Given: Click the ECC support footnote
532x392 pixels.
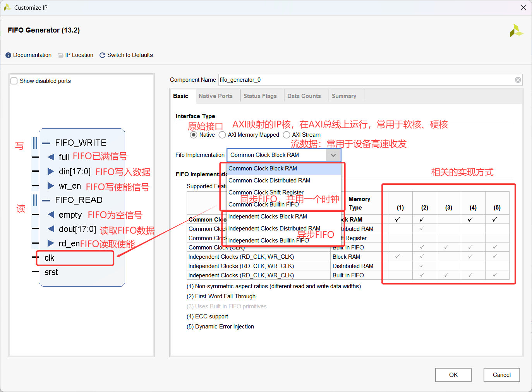Looking at the screenshot, I should coord(207,316).
